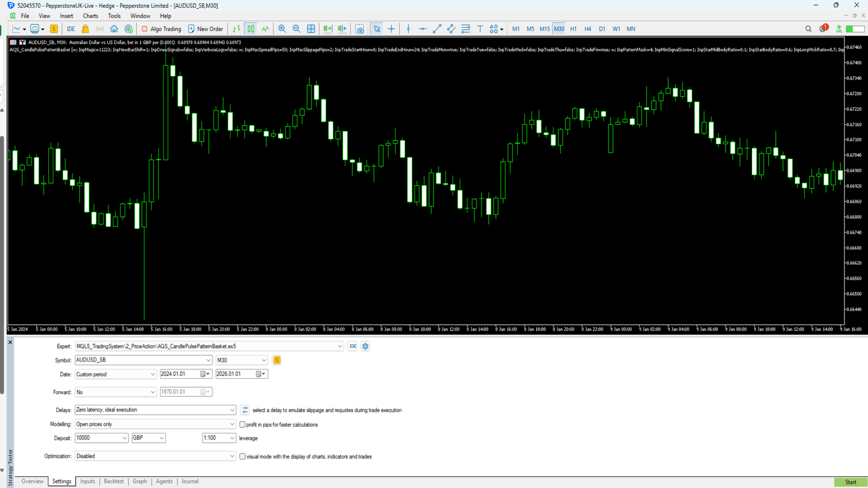868x488 pixels.
Task: Select the Text label tool
Action: point(480,29)
